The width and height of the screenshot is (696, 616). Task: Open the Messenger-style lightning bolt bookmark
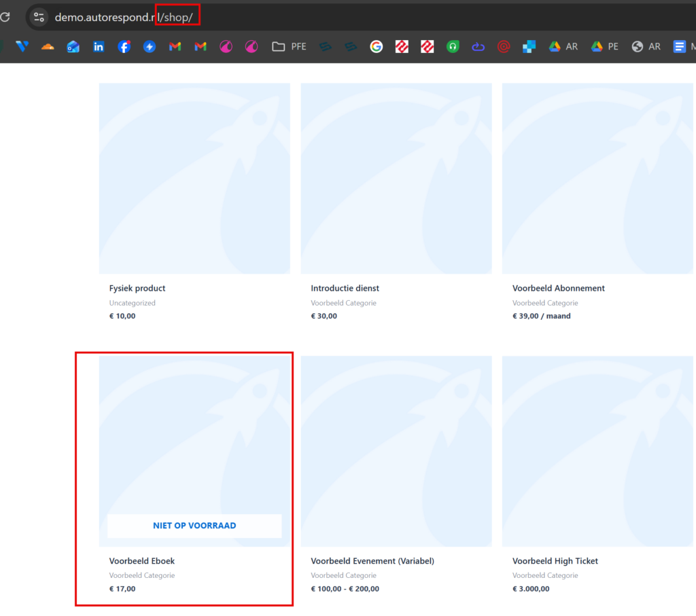click(x=150, y=46)
